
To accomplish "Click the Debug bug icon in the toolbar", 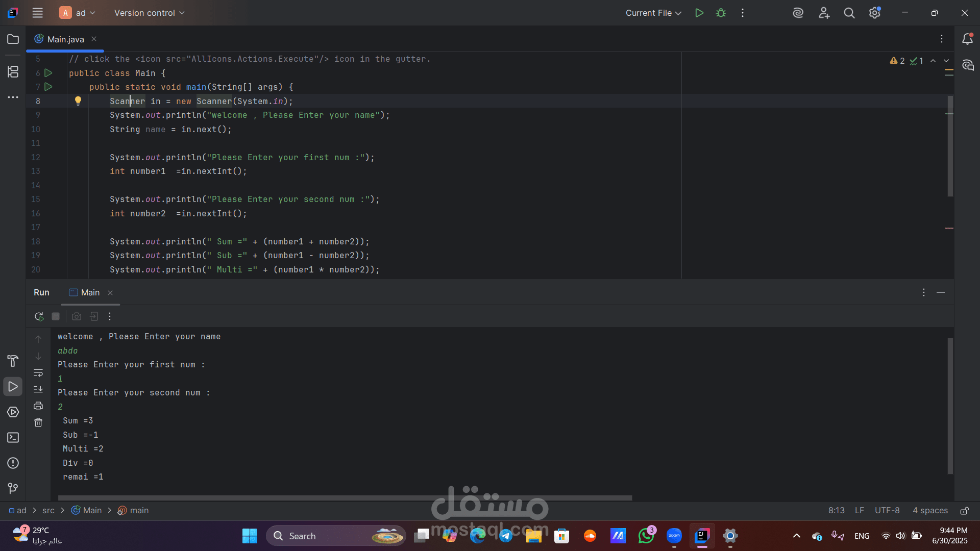I will point(721,13).
